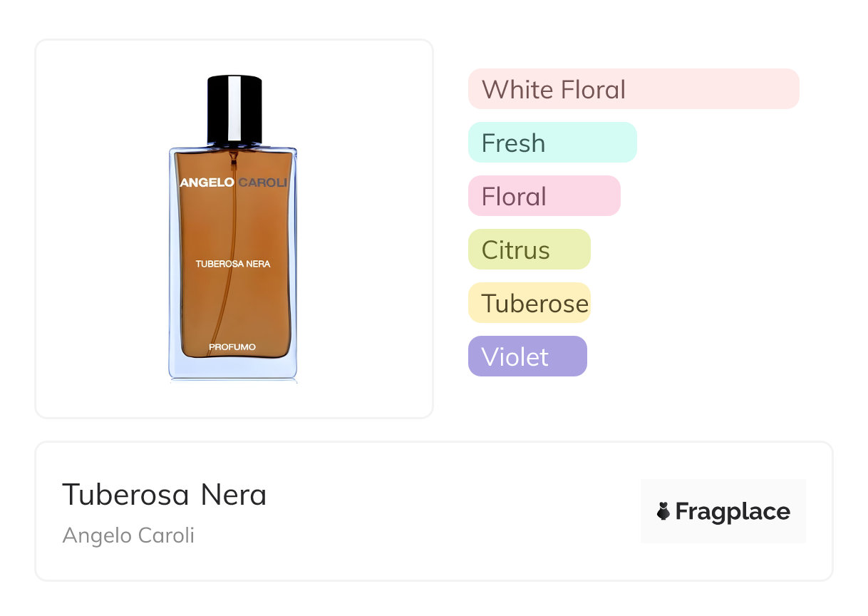
Task: Click blank space left of the perfume bottle
Action: point(100,228)
